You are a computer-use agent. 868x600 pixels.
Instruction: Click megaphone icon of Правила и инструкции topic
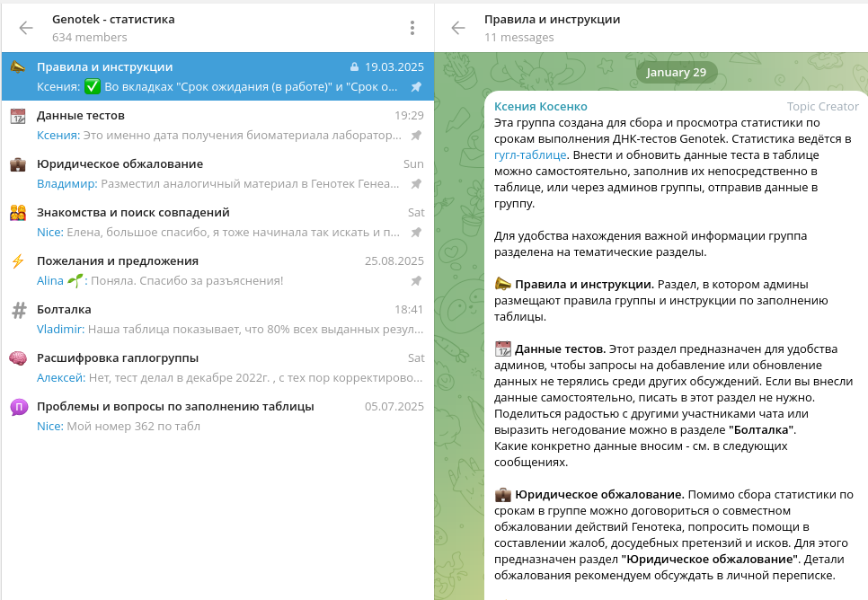[x=18, y=67]
